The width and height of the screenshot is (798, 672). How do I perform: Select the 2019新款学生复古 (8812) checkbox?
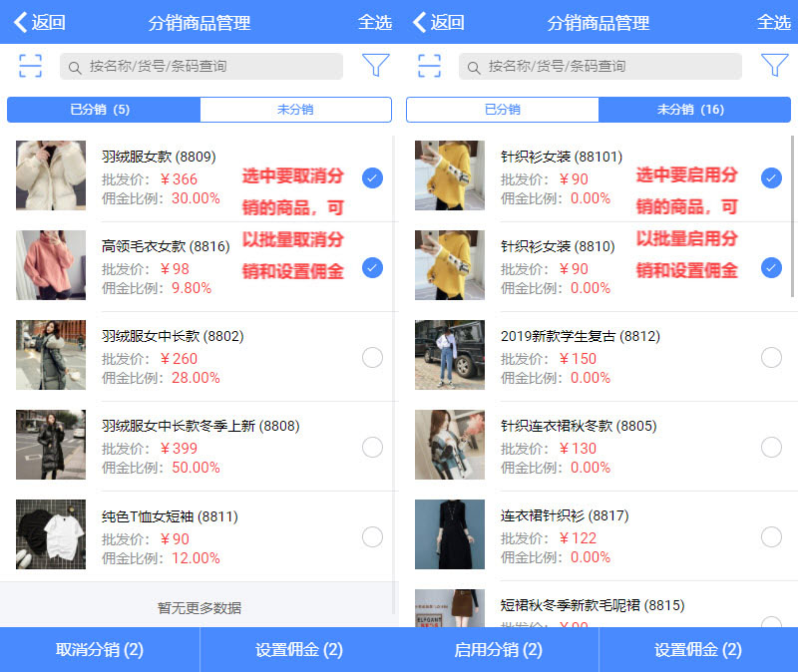tap(771, 358)
